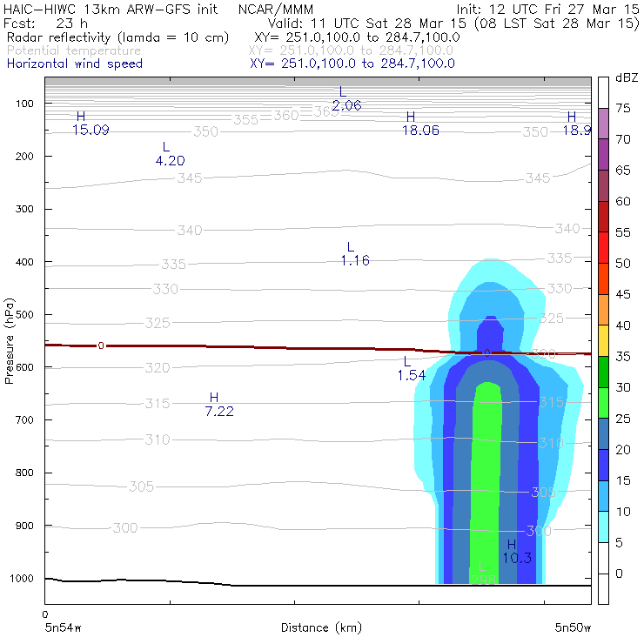Click the 'H 15.09' wind speed maximum label
644x644 pixels.
coord(91,124)
